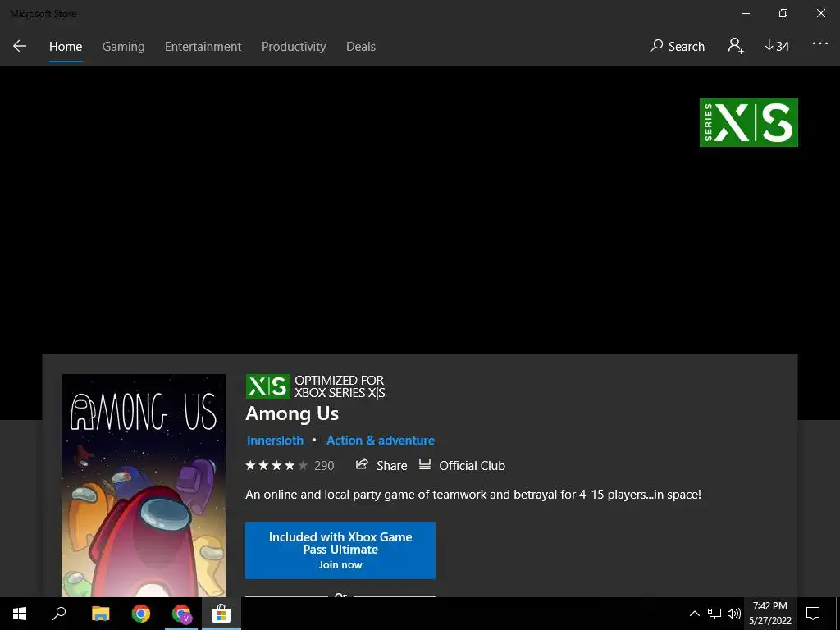Click the star rating with 290 reviews
This screenshot has height=630, width=840.
tap(290, 466)
